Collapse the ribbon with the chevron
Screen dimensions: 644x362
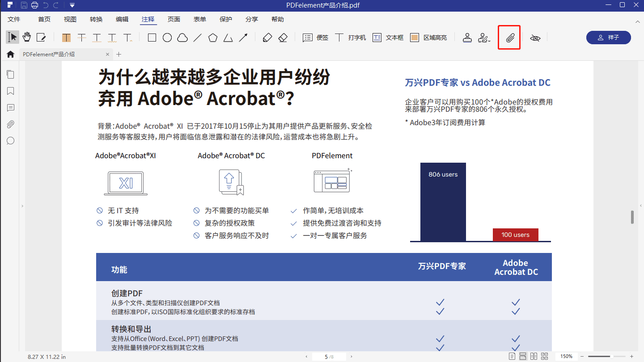637,21
